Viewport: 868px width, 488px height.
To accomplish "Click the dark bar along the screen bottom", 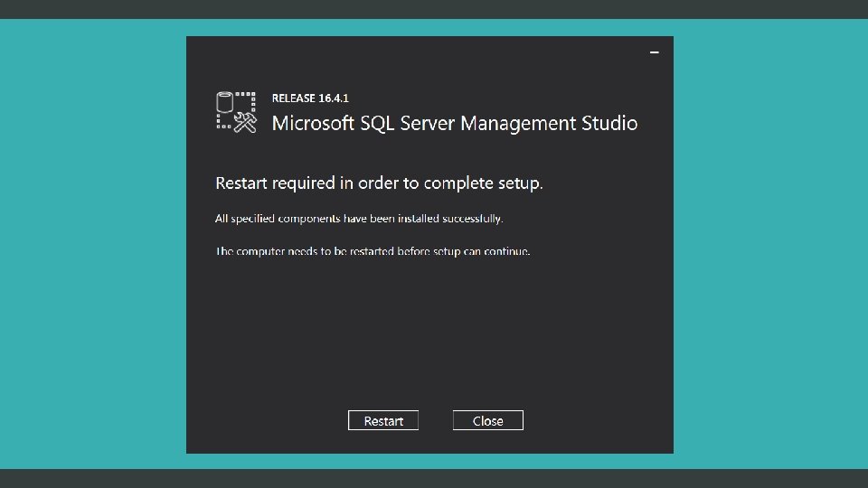I will tap(434, 478).
